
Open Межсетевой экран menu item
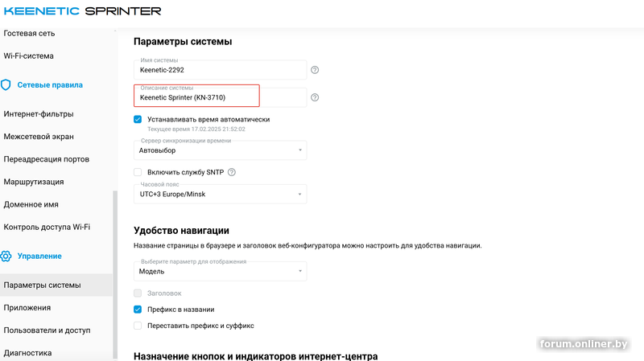point(39,137)
